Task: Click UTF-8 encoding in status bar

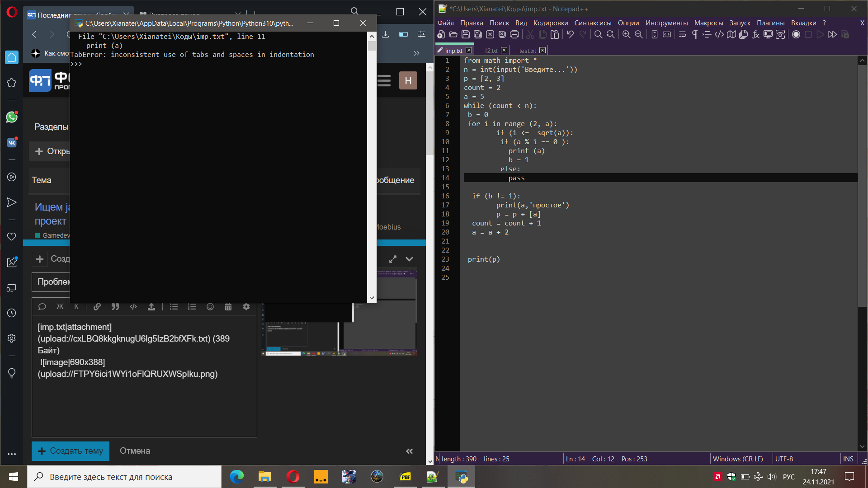Action: pos(784,459)
